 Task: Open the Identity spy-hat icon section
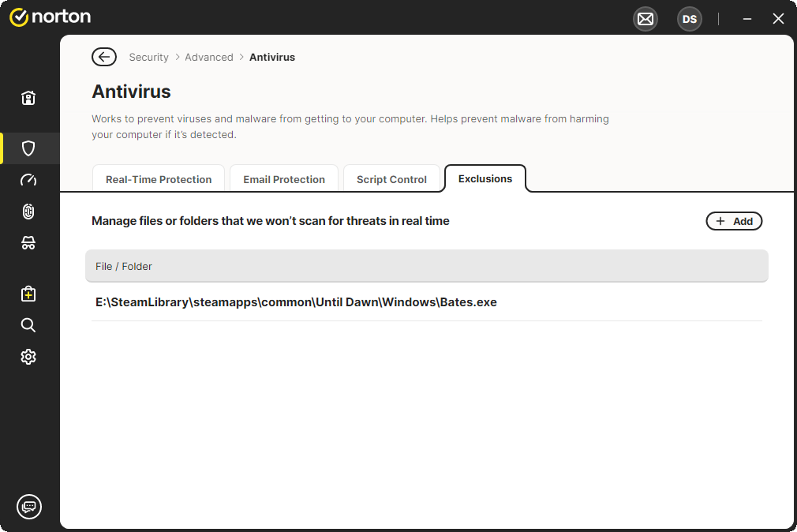(x=28, y=243)
